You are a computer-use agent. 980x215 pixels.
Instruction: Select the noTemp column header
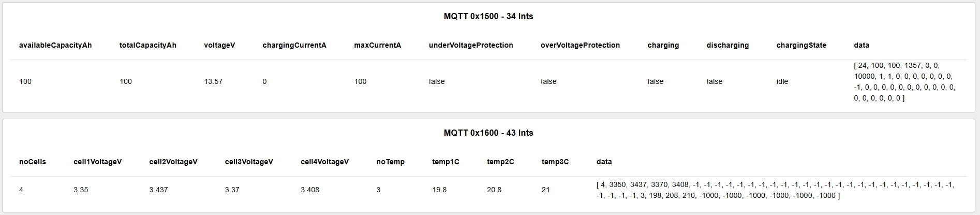(390, 162)
